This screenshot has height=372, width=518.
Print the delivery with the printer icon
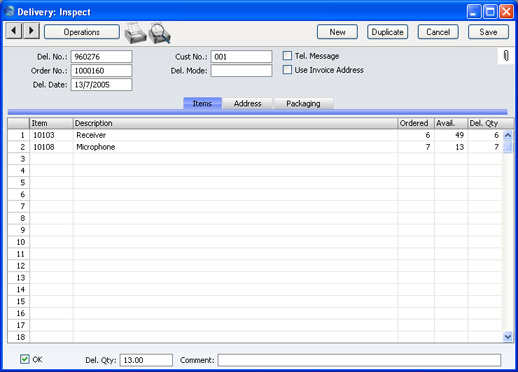coord(135,33)
